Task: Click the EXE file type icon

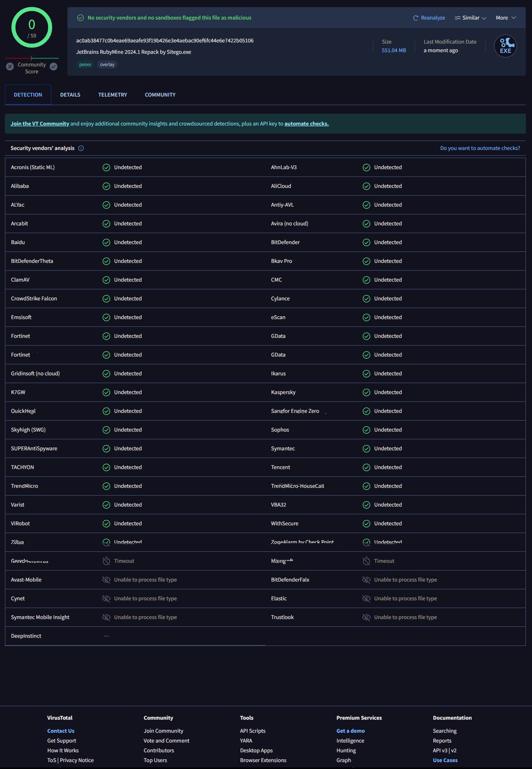Action: pyautogui.click(x=506, y=46)
